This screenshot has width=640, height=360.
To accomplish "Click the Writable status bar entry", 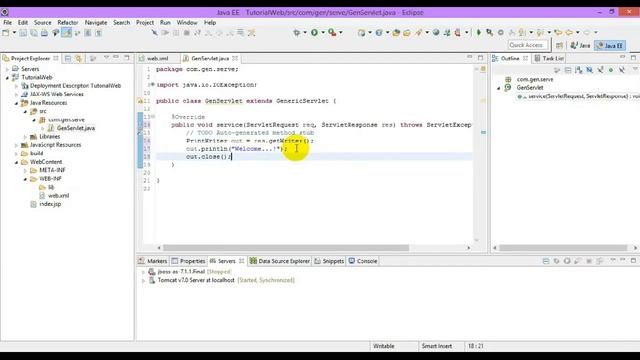I will [x=384, y=346].
